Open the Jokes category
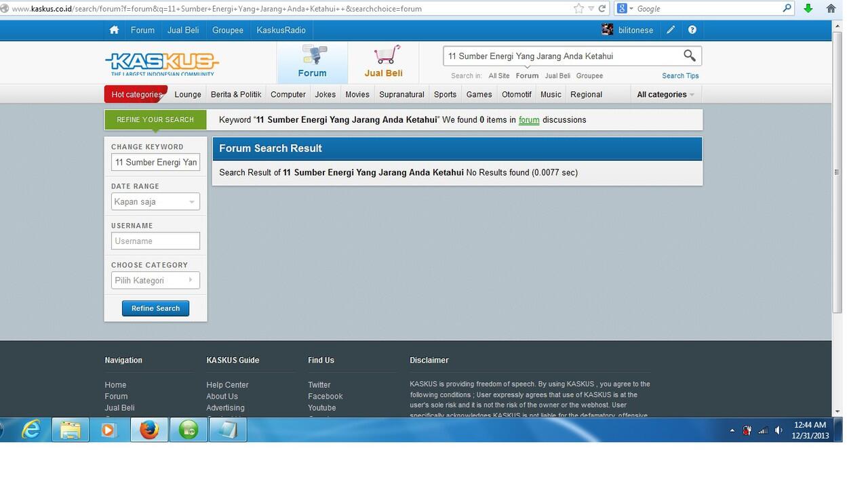Screen dimensions: 868x488 coord(325,94)
